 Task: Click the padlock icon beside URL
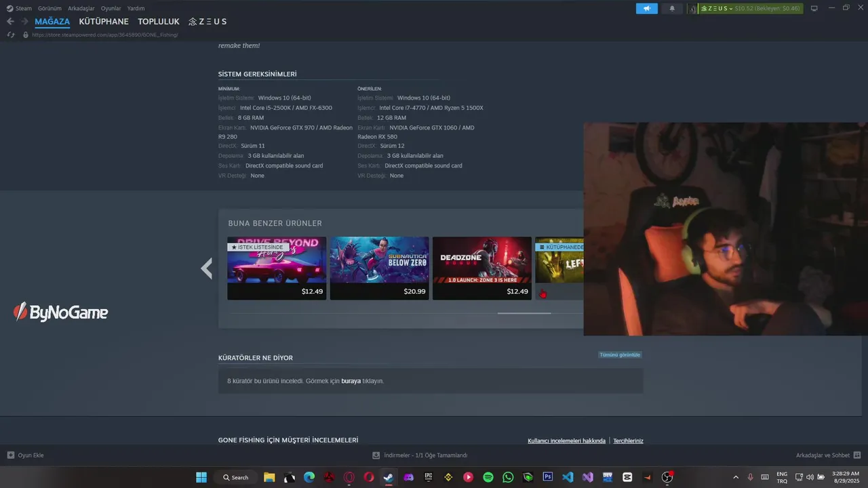pos(26,35)
